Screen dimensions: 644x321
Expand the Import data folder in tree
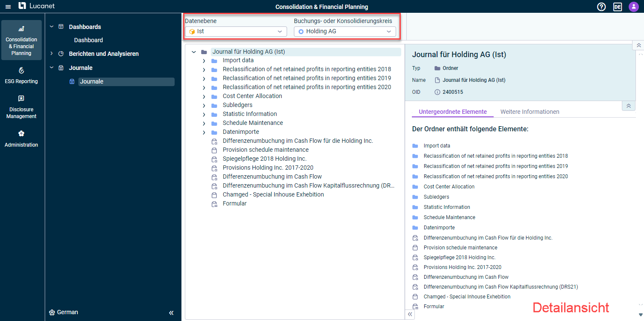coord(204,61)
